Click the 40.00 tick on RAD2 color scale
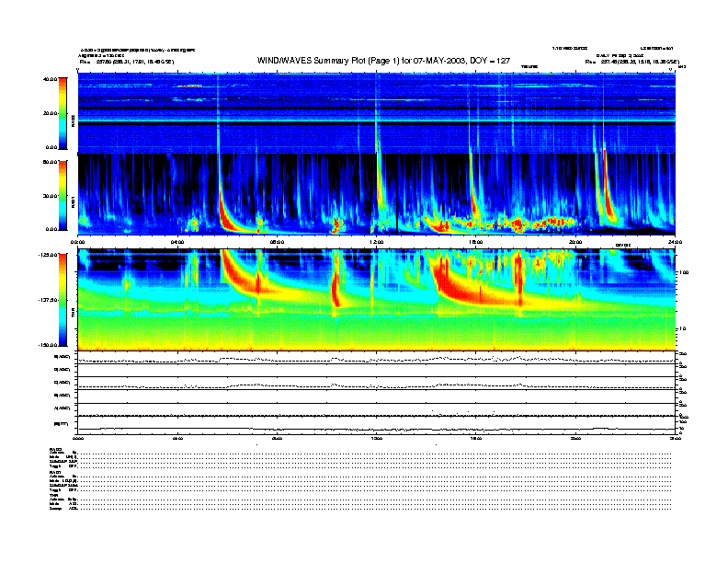This screenshot has width=728, height=563. tap(50, 79)
